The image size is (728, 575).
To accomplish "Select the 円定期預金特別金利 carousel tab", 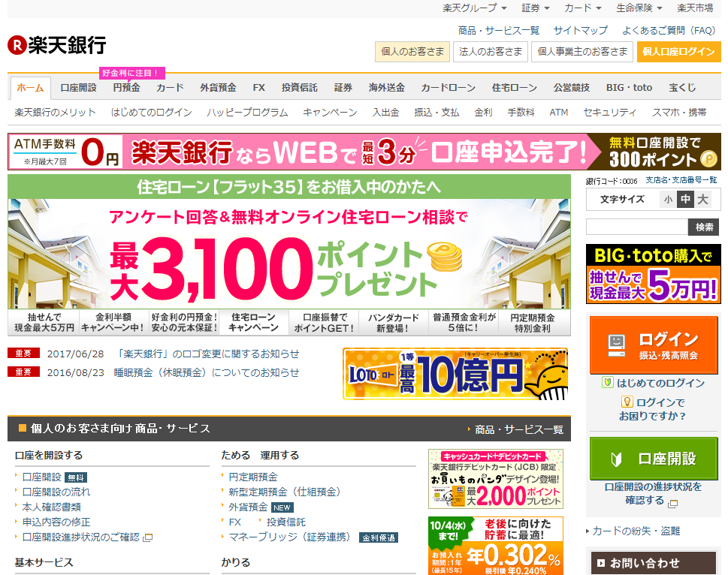I will (x=533, y=322).
